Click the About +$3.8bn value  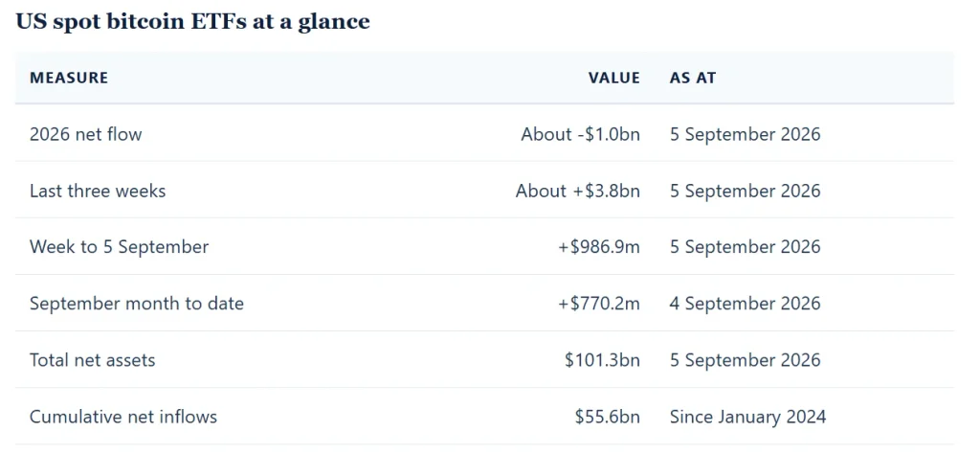click(577, 191)
